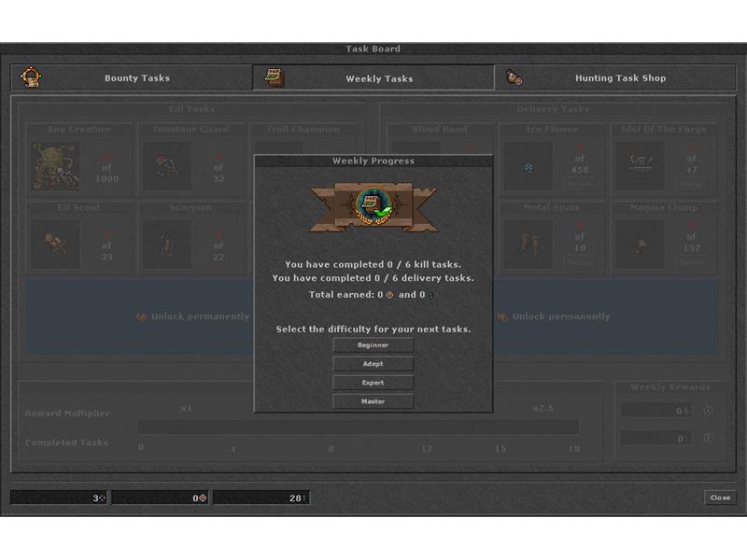The image size is (747, 560).
Task: Pick the Expert difficulty option
Action: [373, 383]
